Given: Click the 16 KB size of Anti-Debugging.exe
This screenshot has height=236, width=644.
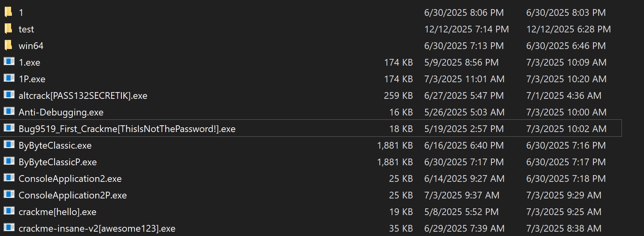Looking at the screenshot, I should pyautogui.click(x=401, y=112).
